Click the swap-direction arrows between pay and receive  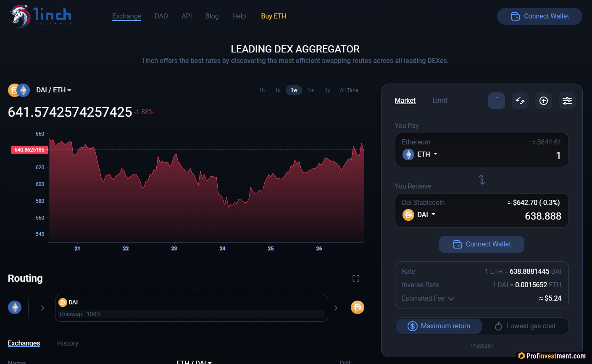click(481, 179)
